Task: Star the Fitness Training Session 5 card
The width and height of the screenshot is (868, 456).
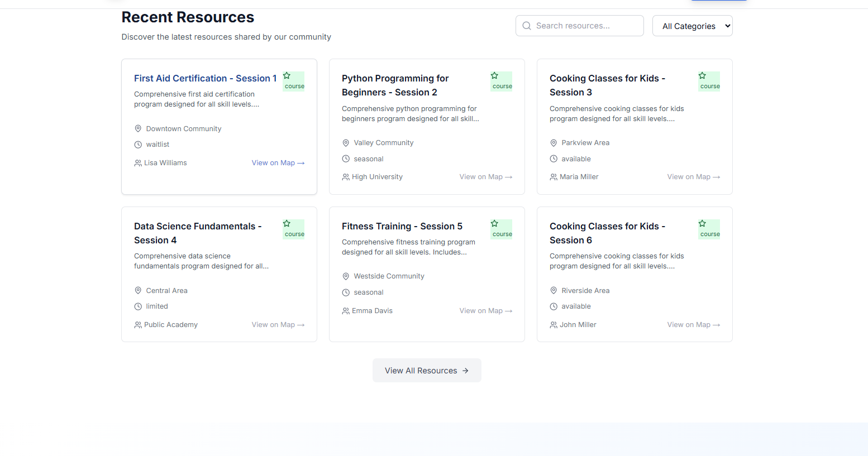Action: 494,224
